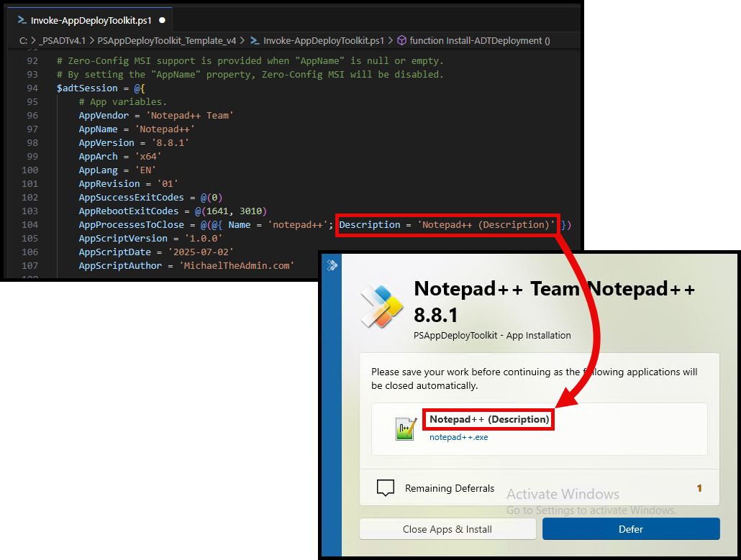741x560 pixels.
Task: Click the PowerShell file icon in the breadcrumb
Action: (255, 41)
